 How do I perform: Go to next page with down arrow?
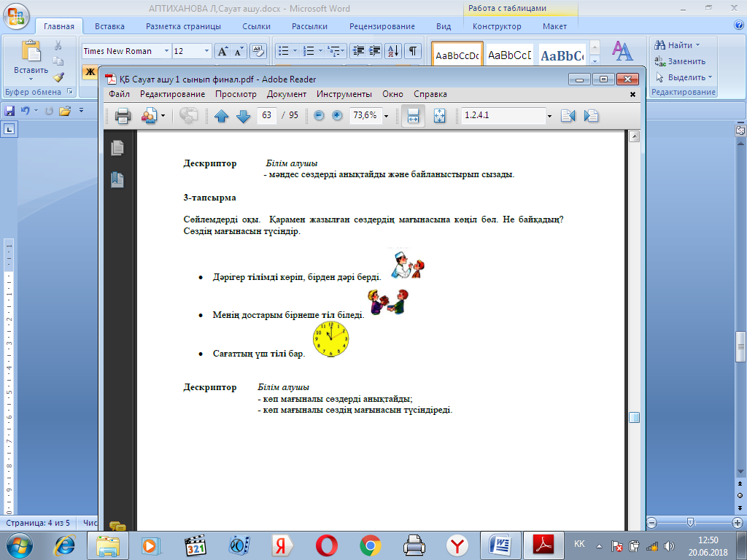[x=244, y=116]
